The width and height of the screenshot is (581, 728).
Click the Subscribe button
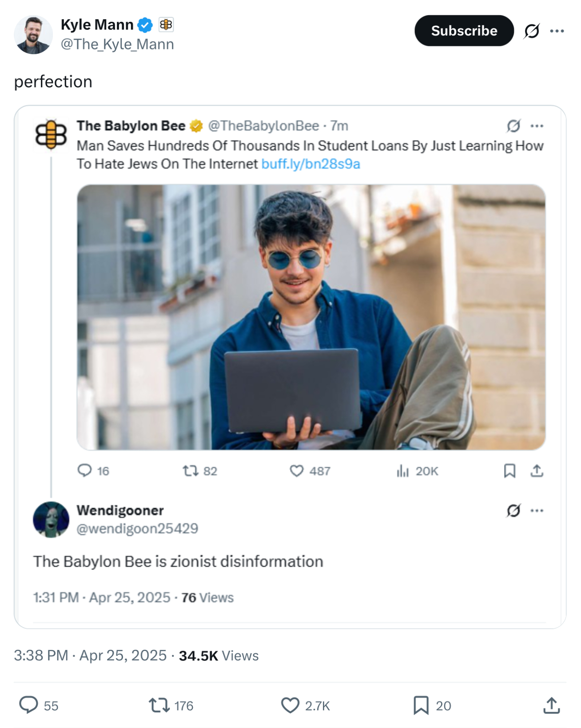coord(464,31)
